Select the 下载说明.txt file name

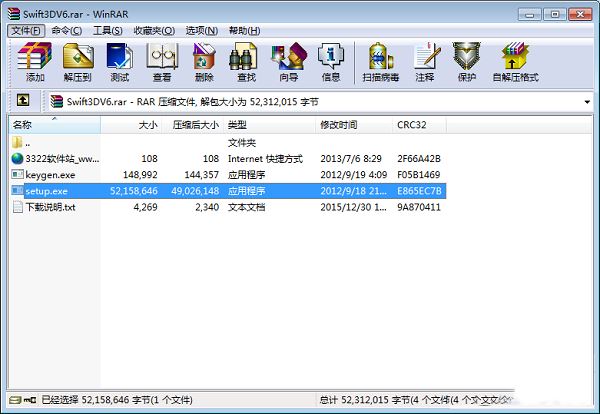[x=50, y=207]
